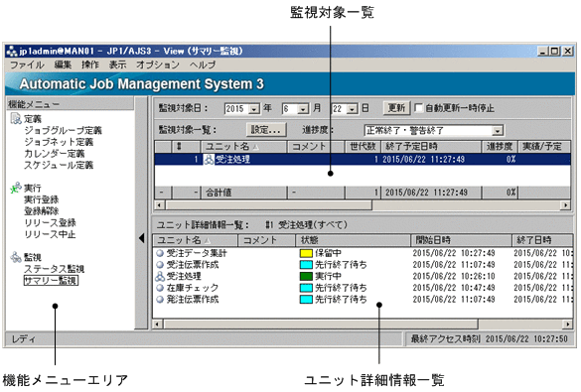Click the job icon beside 在庫チェック
581x392 pixels.
[160, 288]
